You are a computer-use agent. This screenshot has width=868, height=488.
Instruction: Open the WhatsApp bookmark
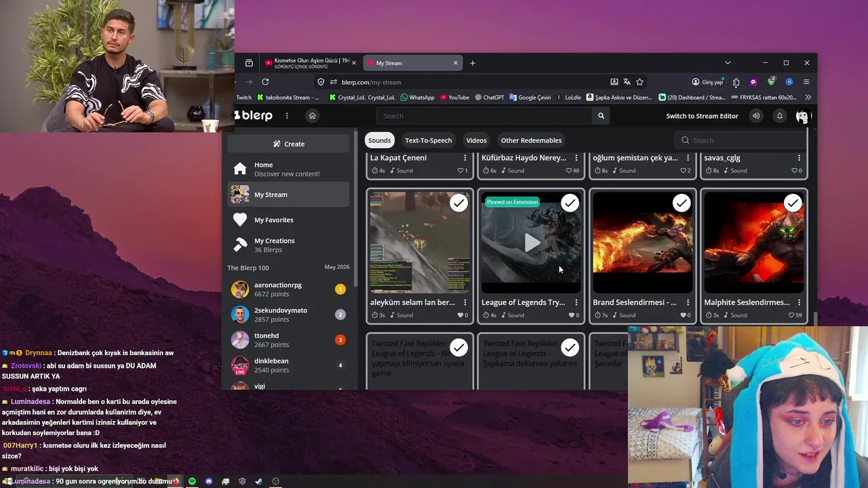[x=417, y=98]
